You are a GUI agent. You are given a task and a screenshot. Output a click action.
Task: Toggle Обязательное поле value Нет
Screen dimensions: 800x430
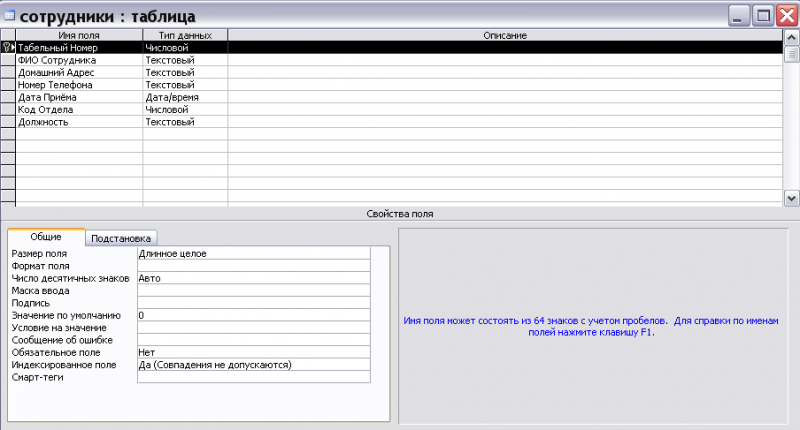tap(254, 352)
